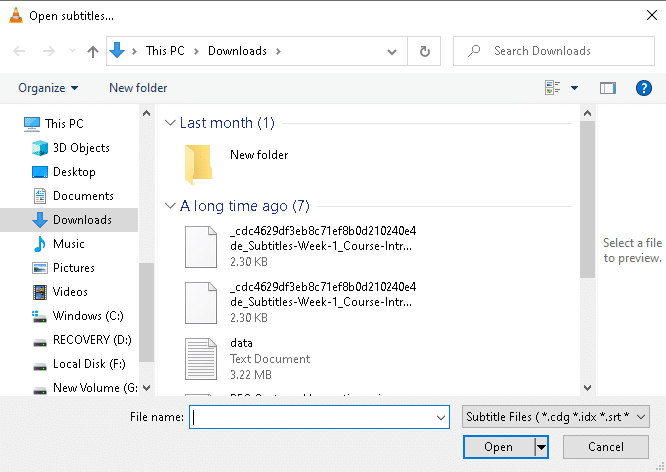The image size is (666, 472).
Task: Select Local Disk (F:) drive
Action: 89,364
